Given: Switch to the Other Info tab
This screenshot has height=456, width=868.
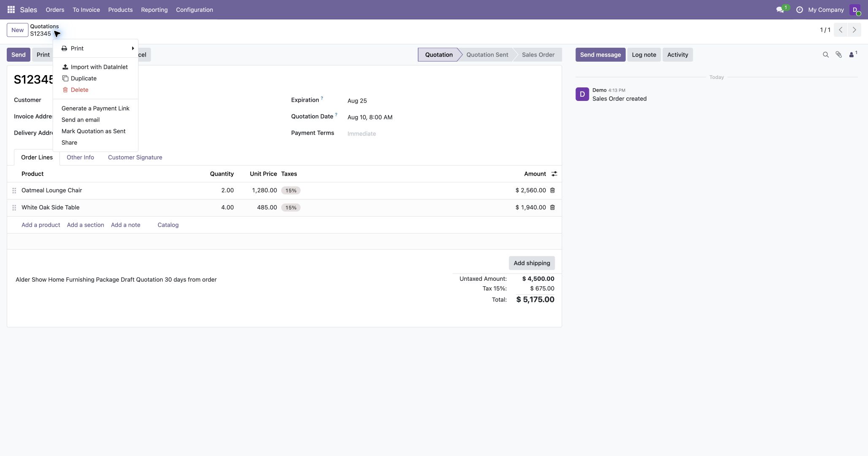Looking at the screenshot, I should [x=80, y=157].
